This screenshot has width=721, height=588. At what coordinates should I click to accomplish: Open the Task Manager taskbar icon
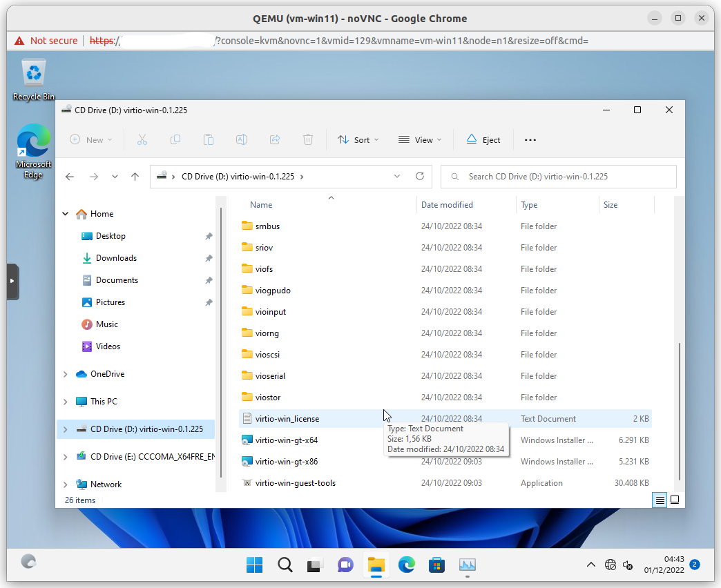[467, 565]
